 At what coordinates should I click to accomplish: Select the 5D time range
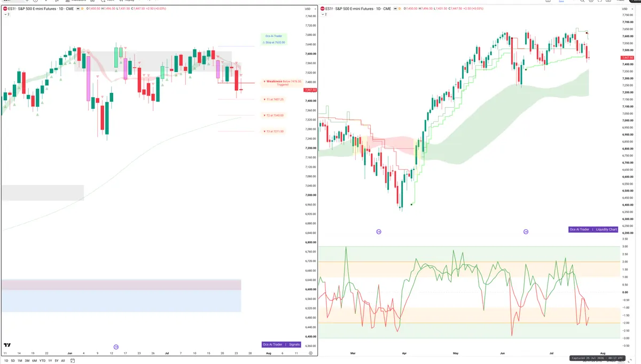pos(13,361)
